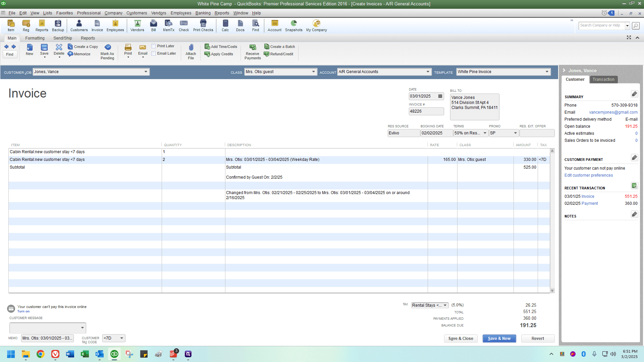
Task: Attach File paperclip icon
Action: tap(191, 52)
